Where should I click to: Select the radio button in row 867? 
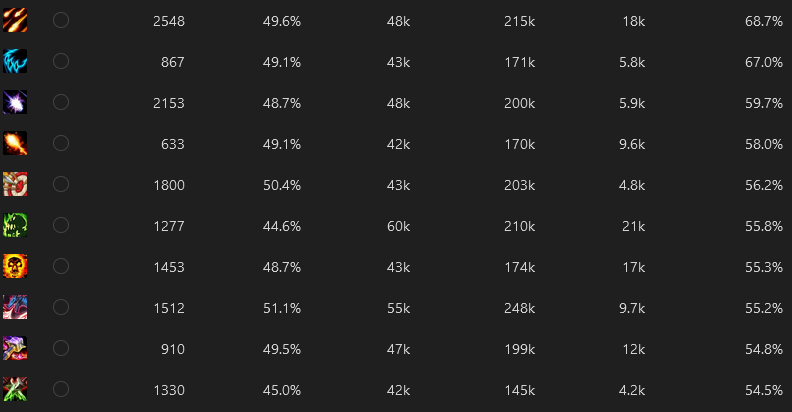[x=61, y=61]
